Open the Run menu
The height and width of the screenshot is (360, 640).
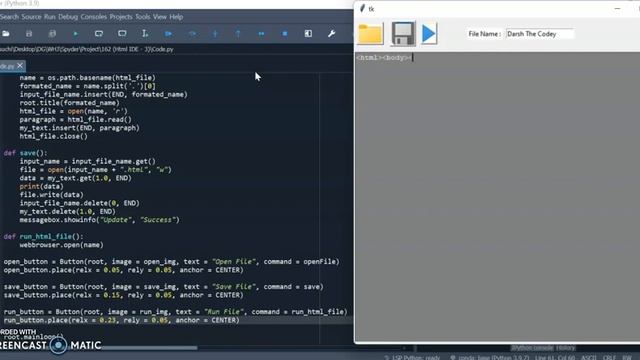49,17
